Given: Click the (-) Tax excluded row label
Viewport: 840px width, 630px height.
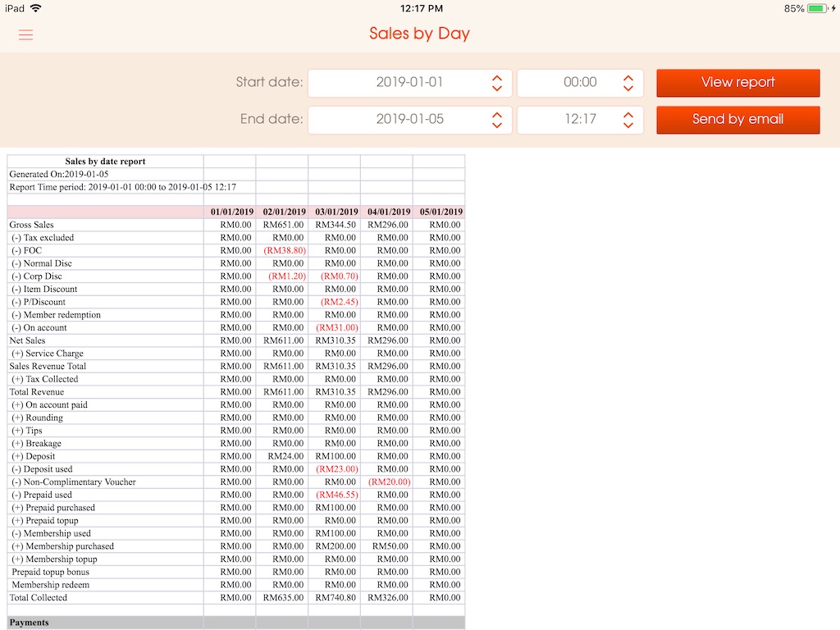Looking at the screenshot, I should click(43, 238).
